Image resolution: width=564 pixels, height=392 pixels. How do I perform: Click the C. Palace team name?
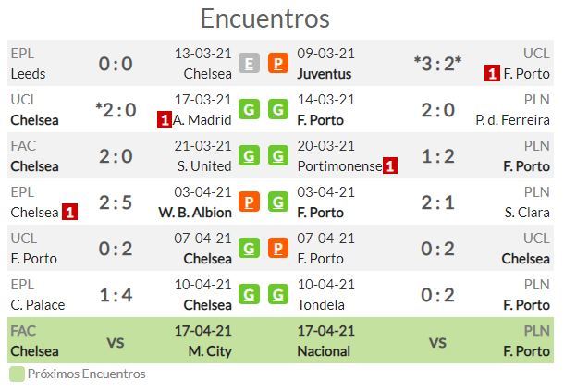click(37, 304)
